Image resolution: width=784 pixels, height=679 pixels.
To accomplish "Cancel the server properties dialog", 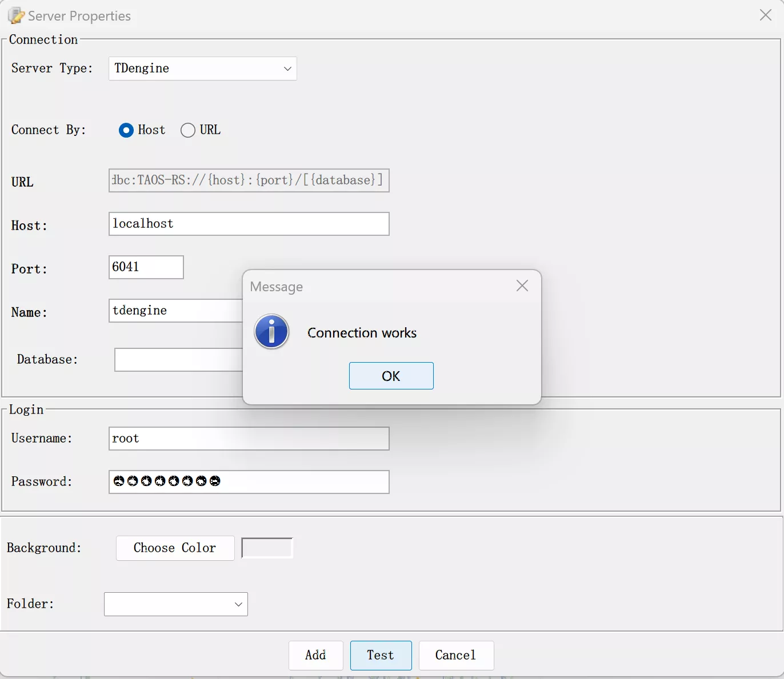I will click(455, 655).
